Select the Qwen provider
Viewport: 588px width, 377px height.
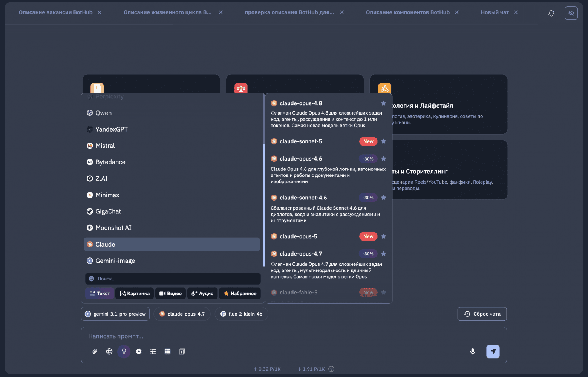[x=172, y=113]
